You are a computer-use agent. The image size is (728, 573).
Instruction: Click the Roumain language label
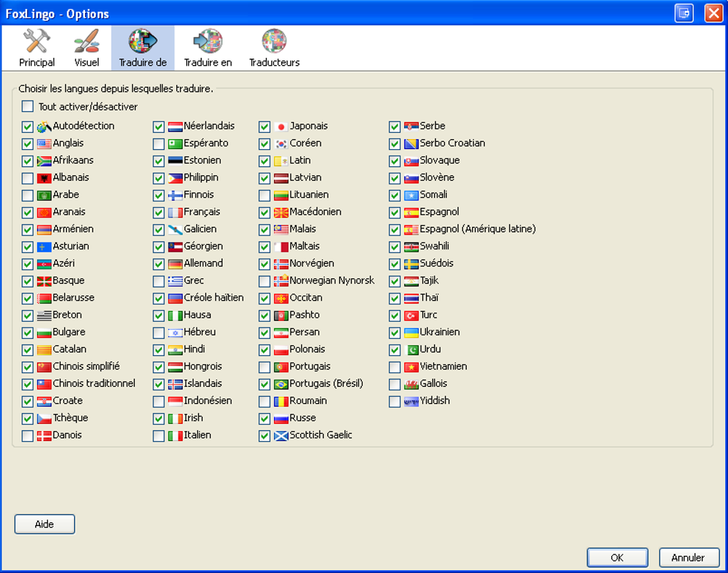tap(308, 401)
